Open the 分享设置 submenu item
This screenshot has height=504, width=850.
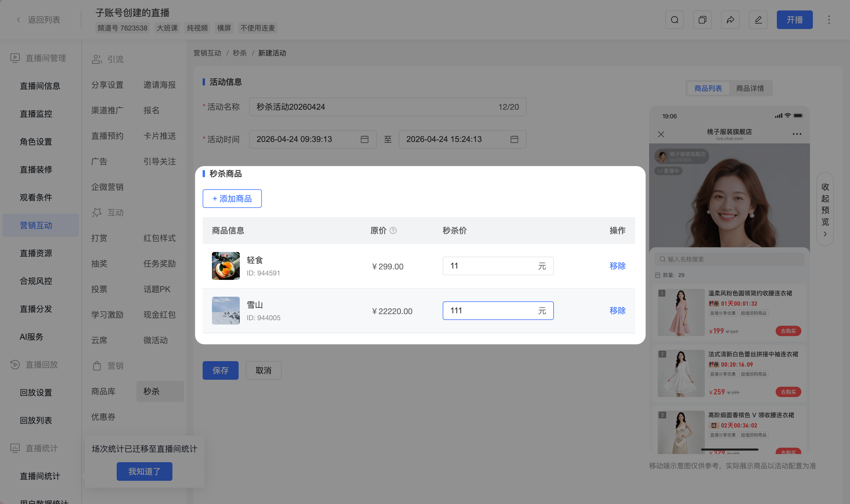tap(107, 85)
